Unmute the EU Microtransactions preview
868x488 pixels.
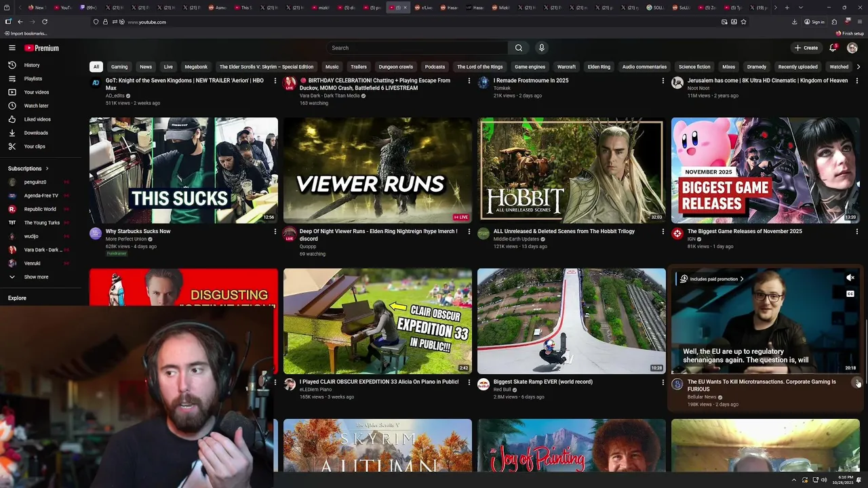(x=850, y=278)
